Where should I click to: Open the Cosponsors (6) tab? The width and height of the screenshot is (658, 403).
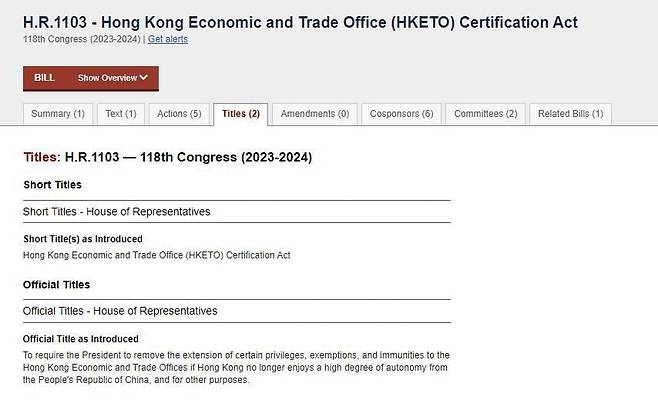click(402, 114)
